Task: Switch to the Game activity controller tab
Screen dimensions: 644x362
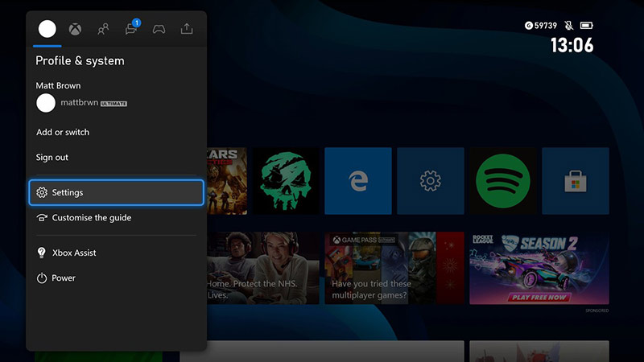Action: coord(159,29)
